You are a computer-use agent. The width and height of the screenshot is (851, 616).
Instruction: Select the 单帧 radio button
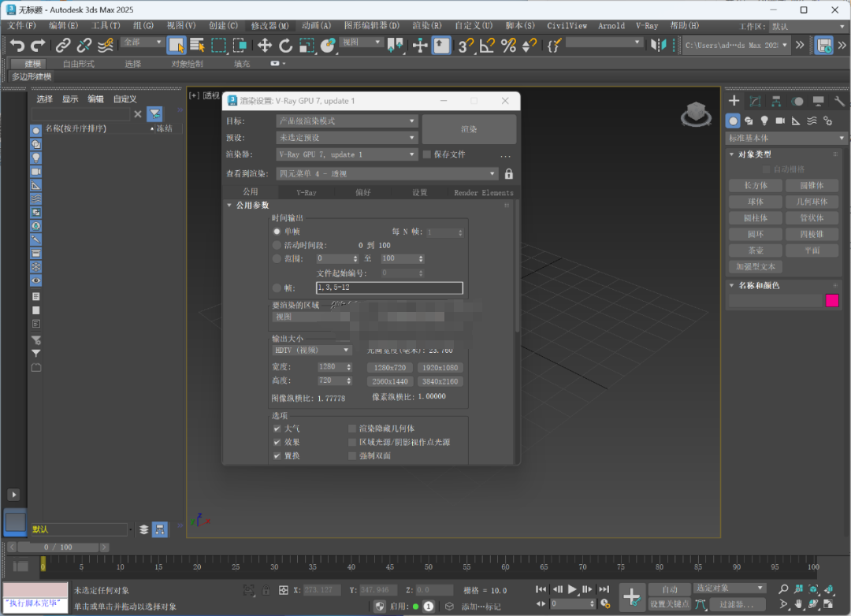[x=277, y=232]
